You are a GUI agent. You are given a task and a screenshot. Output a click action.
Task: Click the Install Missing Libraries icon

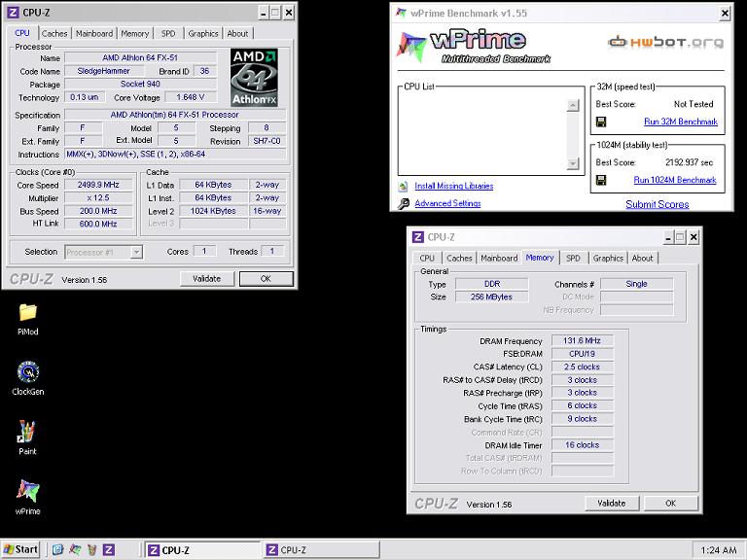[403, 186]
